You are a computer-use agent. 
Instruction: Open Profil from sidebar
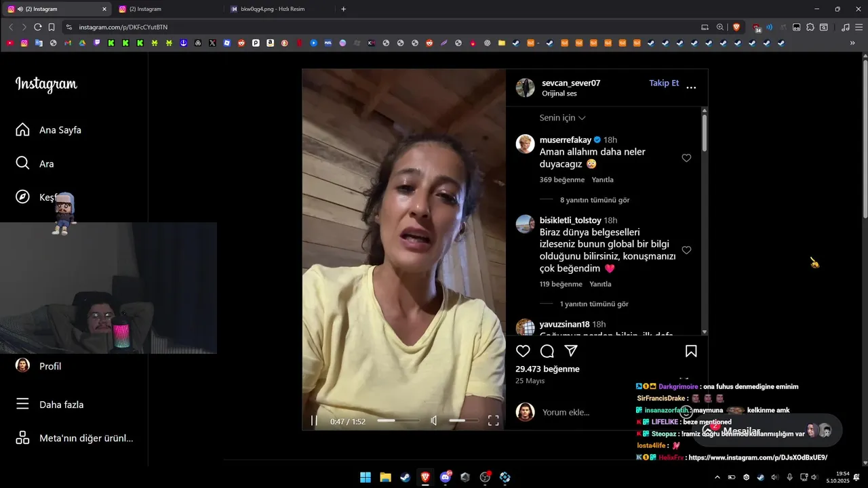[39, 366]
